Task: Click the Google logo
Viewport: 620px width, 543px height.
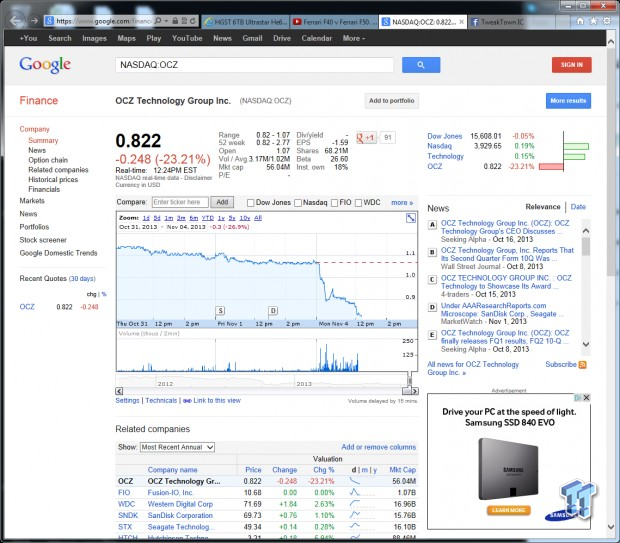Action: click(45, 65)
